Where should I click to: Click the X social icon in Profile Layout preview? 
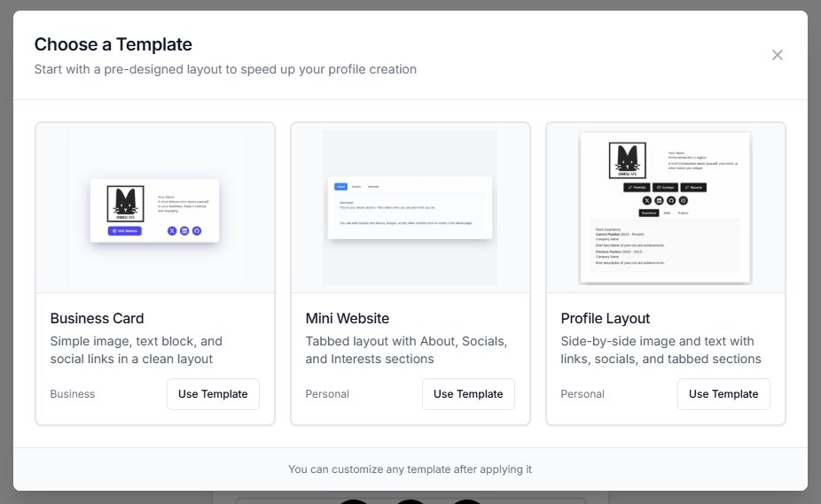646,200
